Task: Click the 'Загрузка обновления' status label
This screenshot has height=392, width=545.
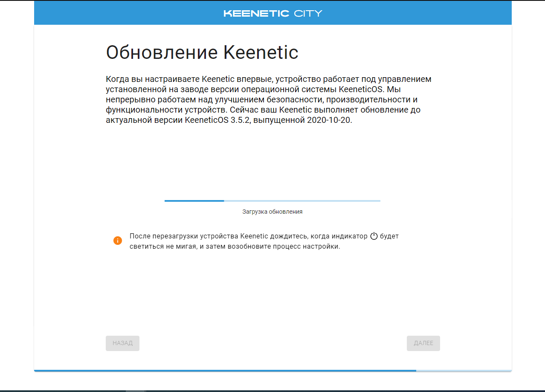Action: tap(272, 212)
